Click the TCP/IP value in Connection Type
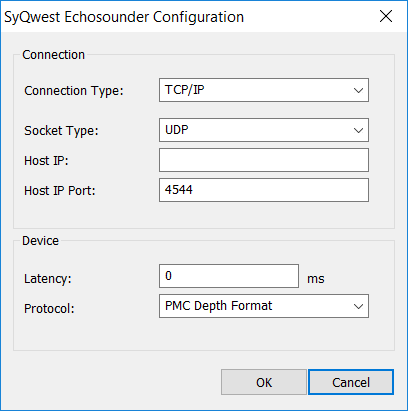 pos(185,90)
